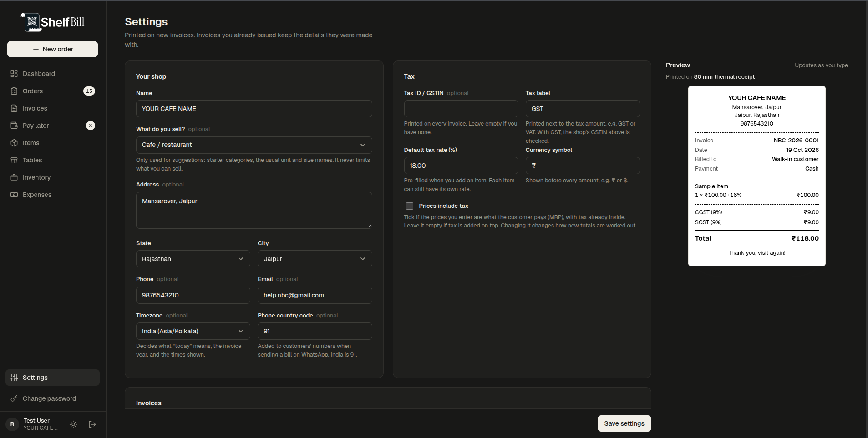Image resolution: width=868 pixels, height=438 pixels.
Task: Click the Inventory briefcase icon
Action: click(14, 177)
